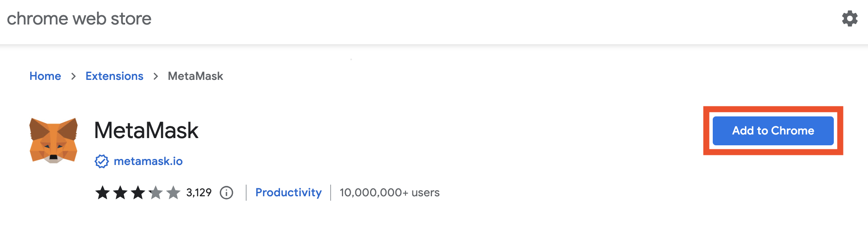Click the large MetaMask extension heading
This screenshot has width=868, height=232.
[x=146, y=130]
